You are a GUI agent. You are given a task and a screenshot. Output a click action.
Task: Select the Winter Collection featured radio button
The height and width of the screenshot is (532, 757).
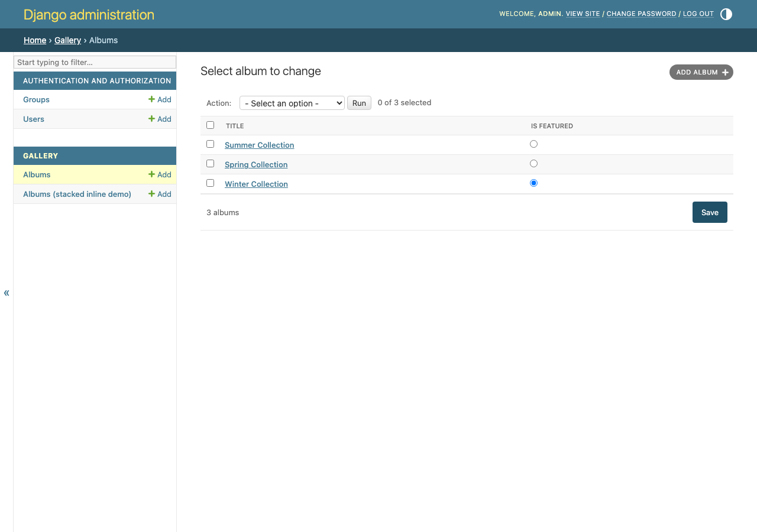533,183
